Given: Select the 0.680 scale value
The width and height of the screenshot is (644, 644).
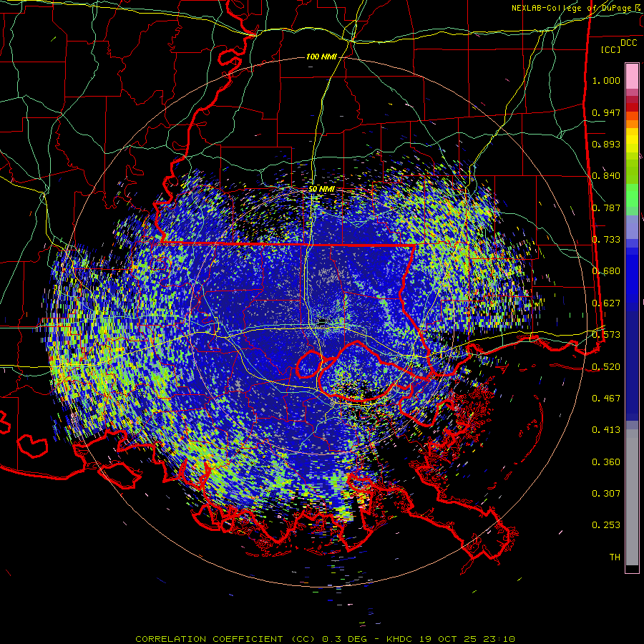Looking at the screenshot, I should point(606,271).
